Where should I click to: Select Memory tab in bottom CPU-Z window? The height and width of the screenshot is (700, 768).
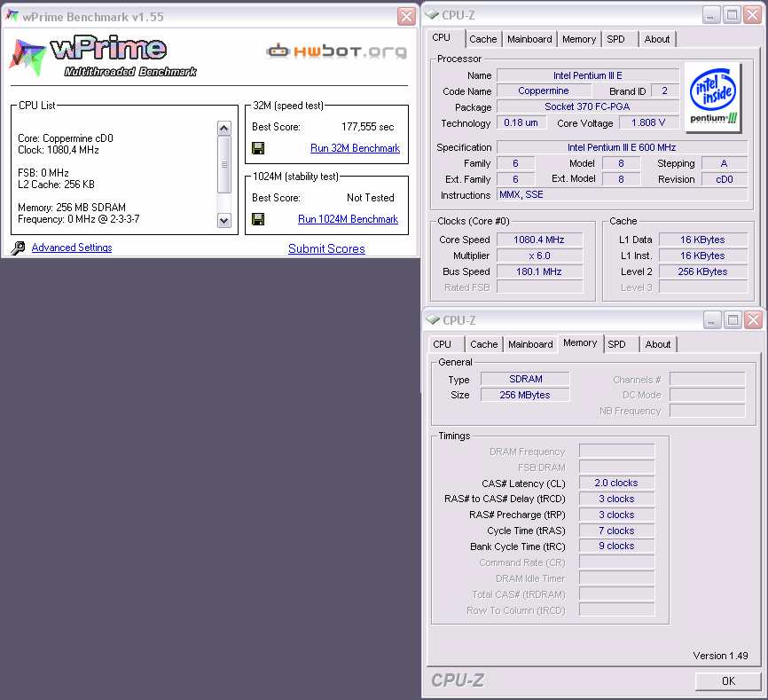tap(580, 342)
